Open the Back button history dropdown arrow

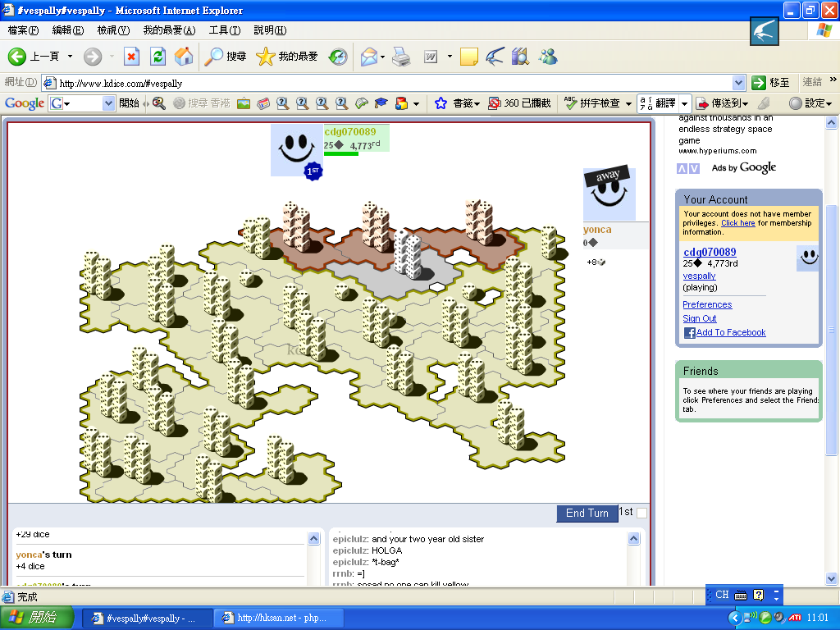(x=70, y=57)
